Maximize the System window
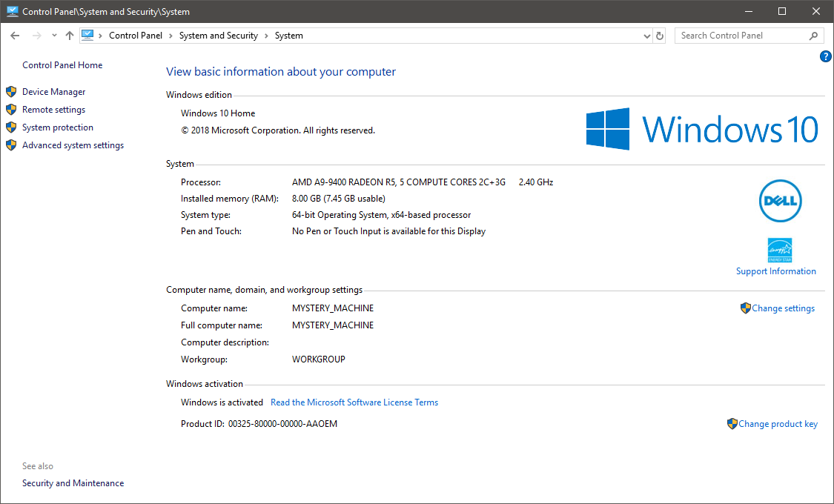Screen dimensions: 834x504 [782, 11]
